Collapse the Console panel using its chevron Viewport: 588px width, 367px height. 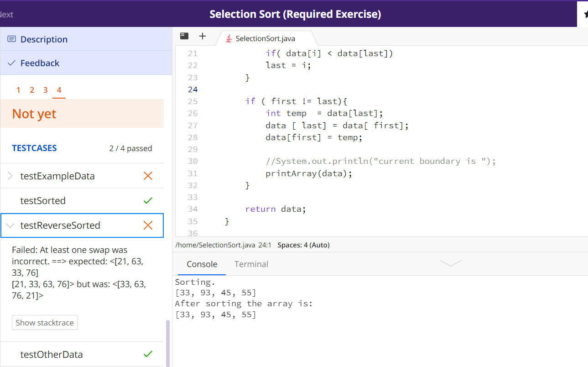pos(450,263)
